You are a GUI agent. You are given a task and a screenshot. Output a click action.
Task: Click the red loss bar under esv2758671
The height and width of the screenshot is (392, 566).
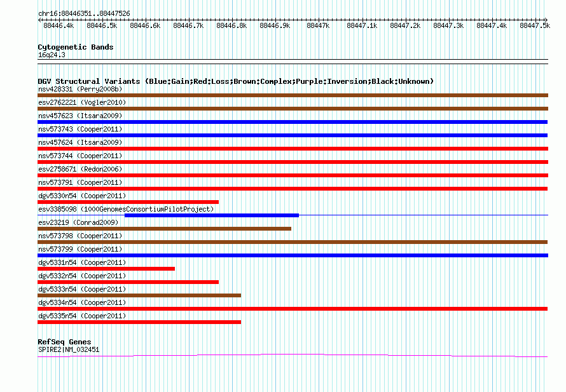pos(293,175)
